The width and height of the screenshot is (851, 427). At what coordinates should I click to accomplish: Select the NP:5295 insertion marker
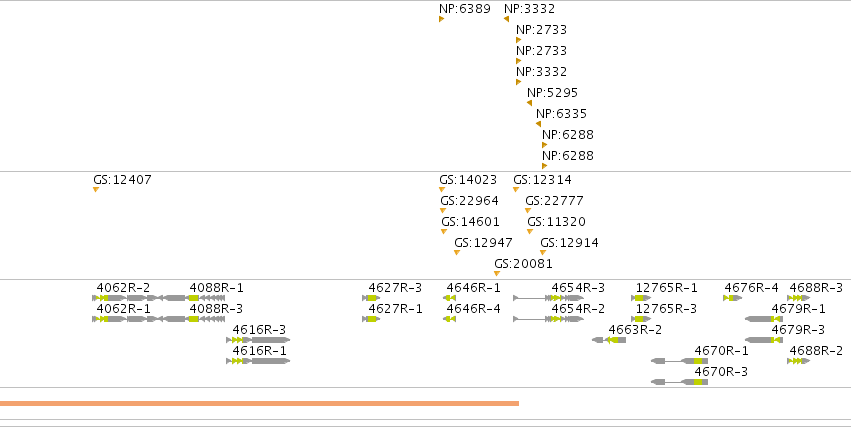(529, 103)
